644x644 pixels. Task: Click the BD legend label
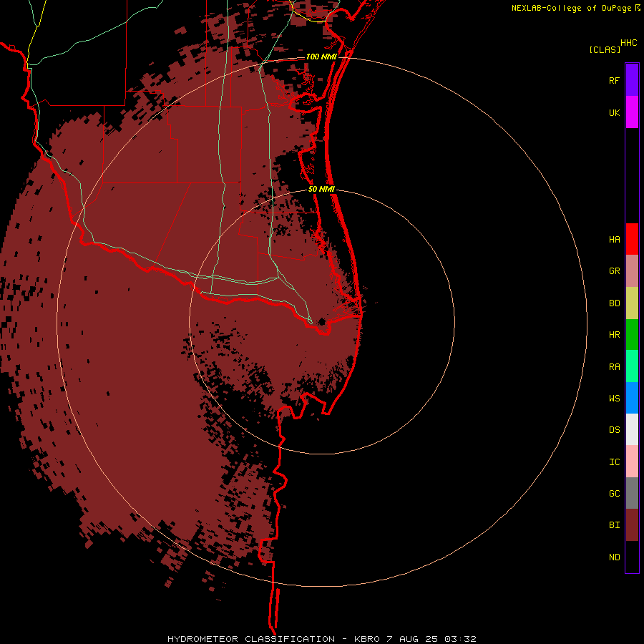point(614,303)
